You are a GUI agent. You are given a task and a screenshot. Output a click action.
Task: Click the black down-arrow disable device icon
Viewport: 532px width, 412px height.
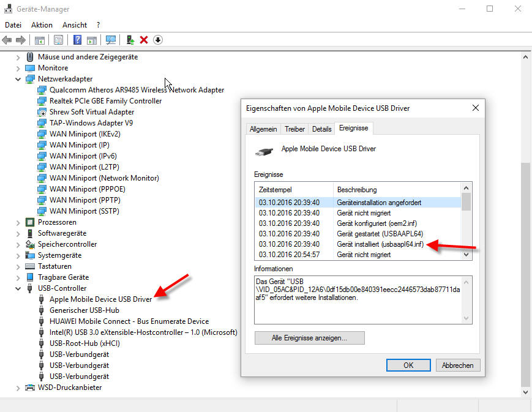[x=157, y=40]
